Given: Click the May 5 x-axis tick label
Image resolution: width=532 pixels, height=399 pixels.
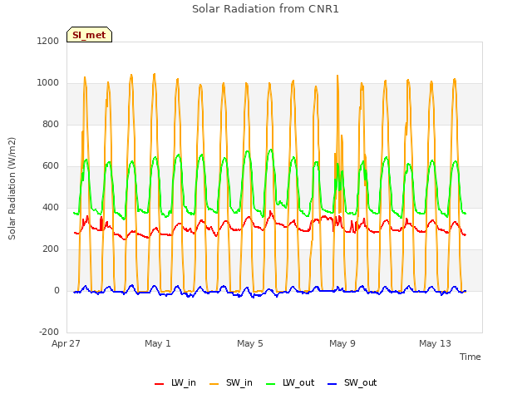Looking at the screenshot, I should [x=250, y=343].
